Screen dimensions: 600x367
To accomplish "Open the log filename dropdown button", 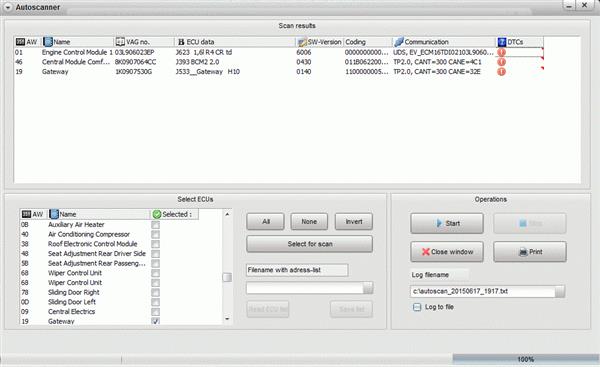I will point(560,291).
